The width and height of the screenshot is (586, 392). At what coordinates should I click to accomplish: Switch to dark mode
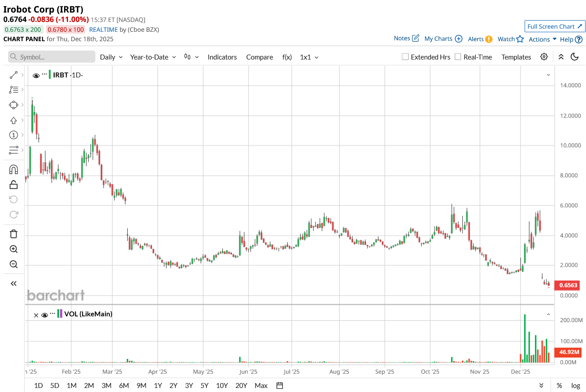point(574,57)
